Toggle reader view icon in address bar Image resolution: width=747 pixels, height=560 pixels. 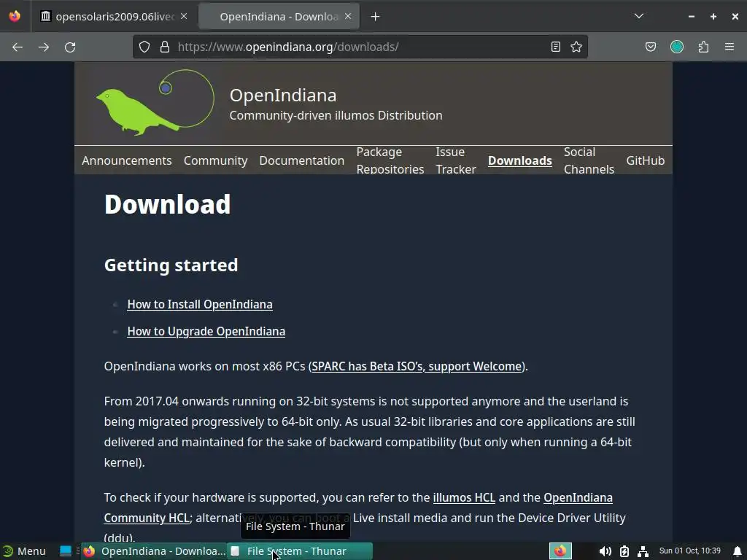click(x=555, y=47)
